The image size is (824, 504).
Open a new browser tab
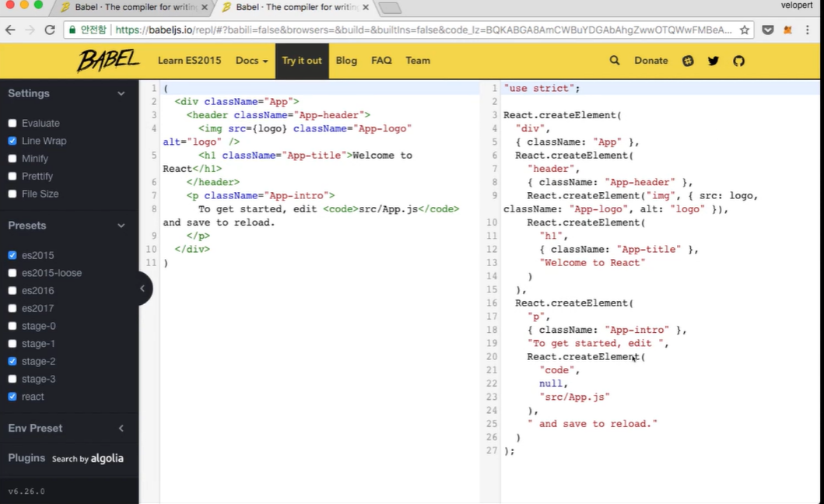pyautogui.click(x=389, y=8)
